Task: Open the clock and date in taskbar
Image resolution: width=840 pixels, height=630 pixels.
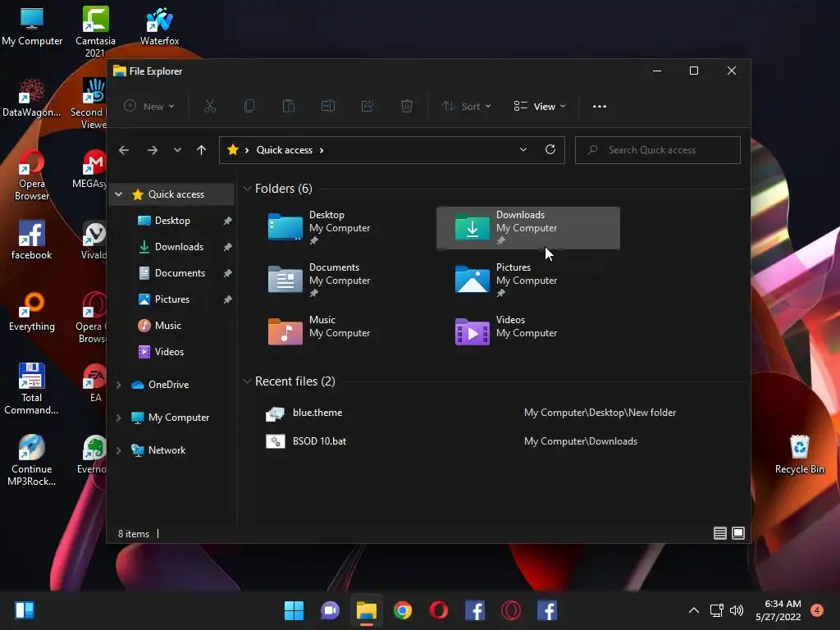Action: tap(778, 610)
